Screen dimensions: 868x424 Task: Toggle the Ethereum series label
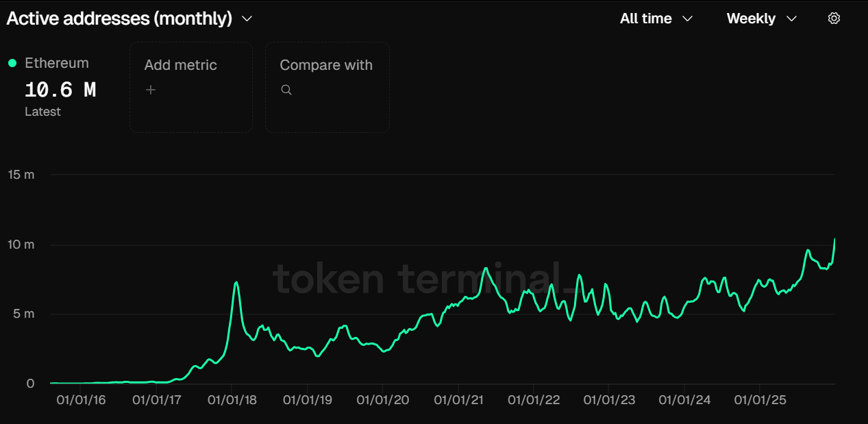click(x=57, y=63)
